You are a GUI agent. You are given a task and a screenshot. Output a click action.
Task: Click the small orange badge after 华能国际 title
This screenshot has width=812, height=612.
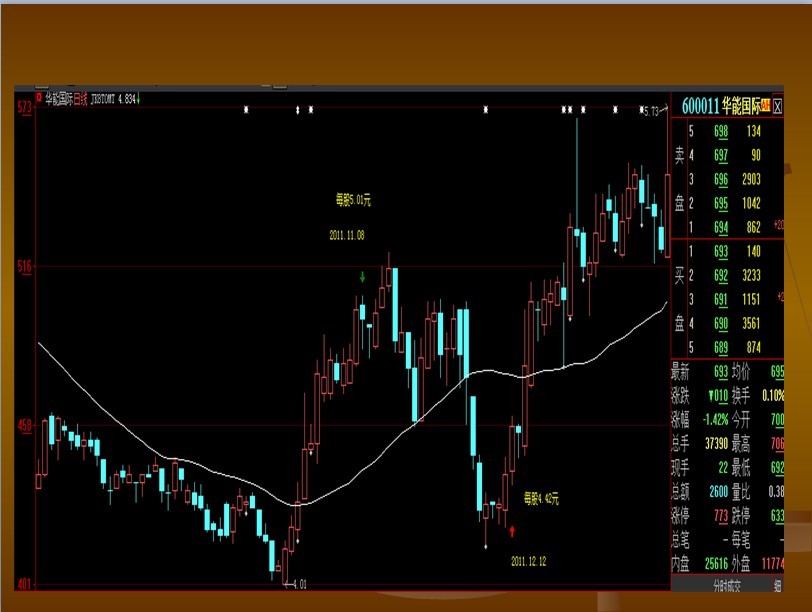click(765, 105)
